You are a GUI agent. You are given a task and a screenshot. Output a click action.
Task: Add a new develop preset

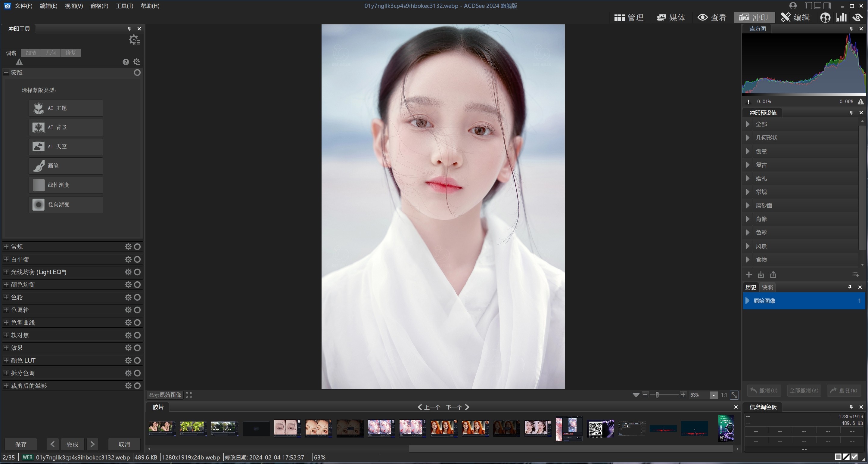pyautogui.click(x=749, y=275)
